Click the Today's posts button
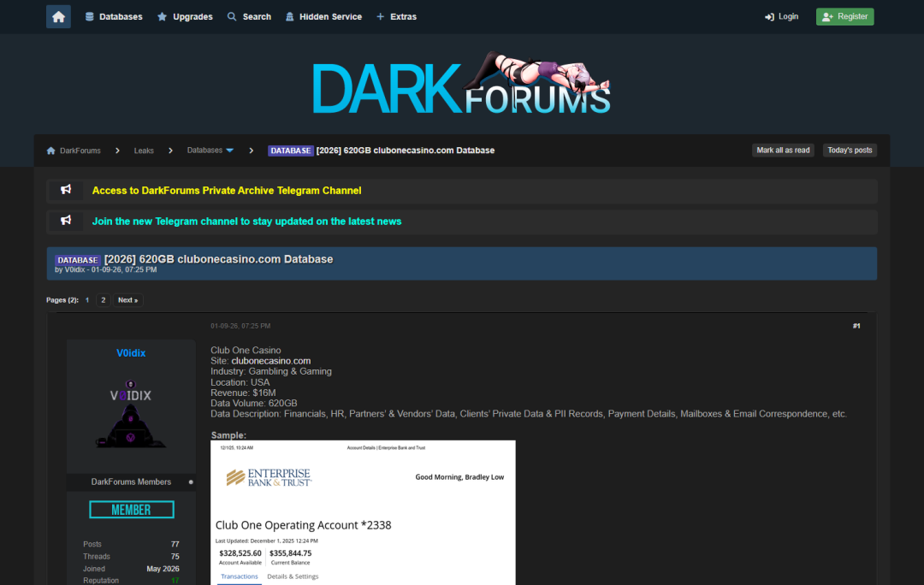This screenshot has height=585, width=924. 850,151
